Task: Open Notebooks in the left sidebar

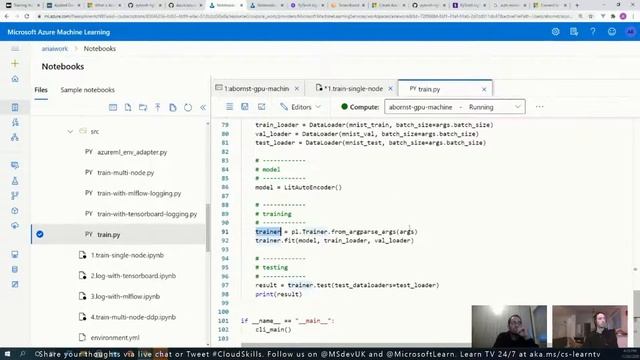Action: click(x=15, y=107)
